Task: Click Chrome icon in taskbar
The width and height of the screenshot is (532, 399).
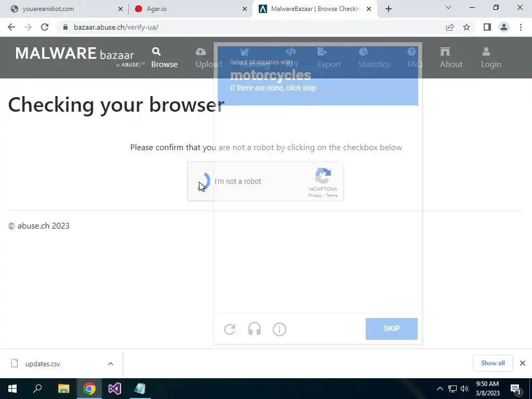Action: click(x=89, y=389)
